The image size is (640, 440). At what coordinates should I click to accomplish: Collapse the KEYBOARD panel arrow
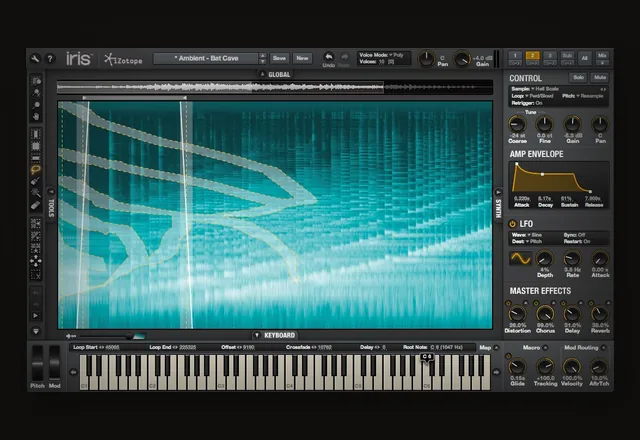click(x=257, y=335)
